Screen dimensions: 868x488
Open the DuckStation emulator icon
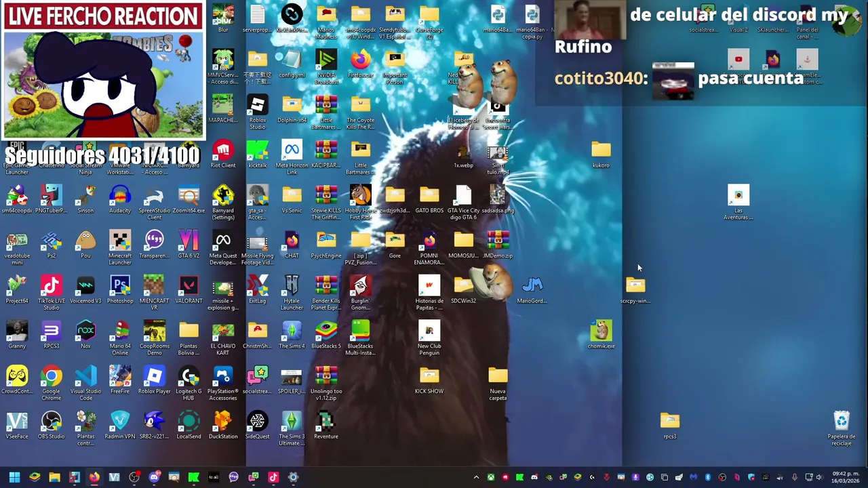point(223,426)
